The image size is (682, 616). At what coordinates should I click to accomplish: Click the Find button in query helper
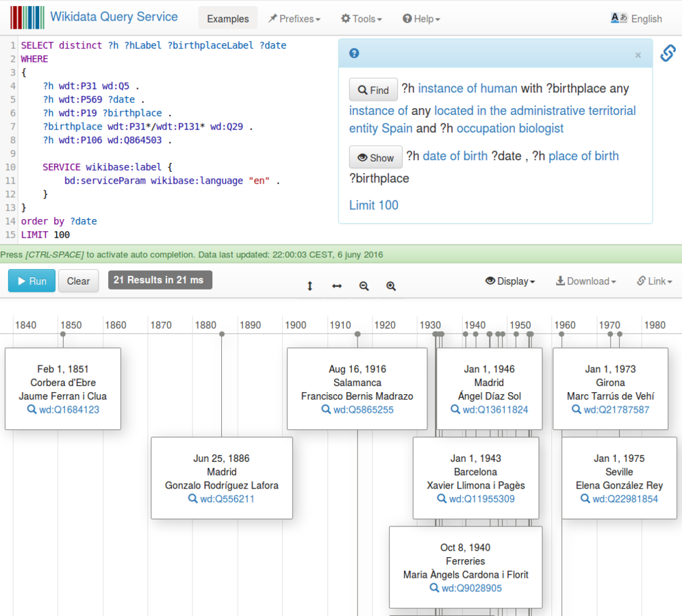[x=373, y=90]
